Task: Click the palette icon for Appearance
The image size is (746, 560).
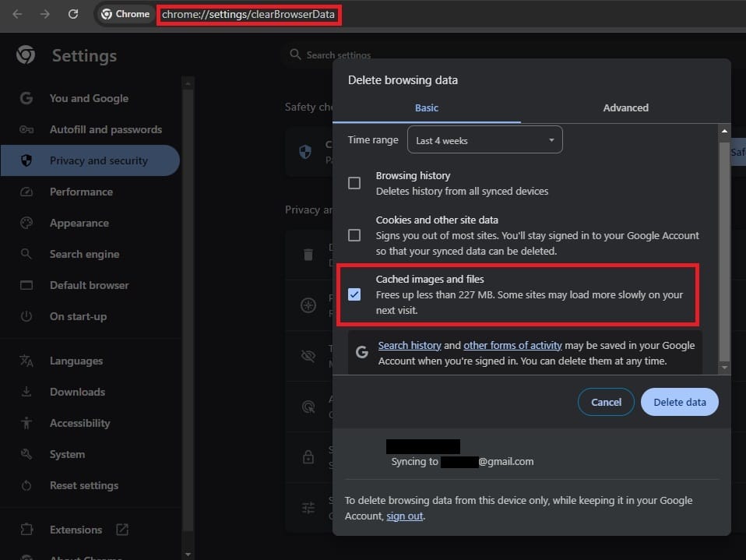Action: click(x=26, y=223)
